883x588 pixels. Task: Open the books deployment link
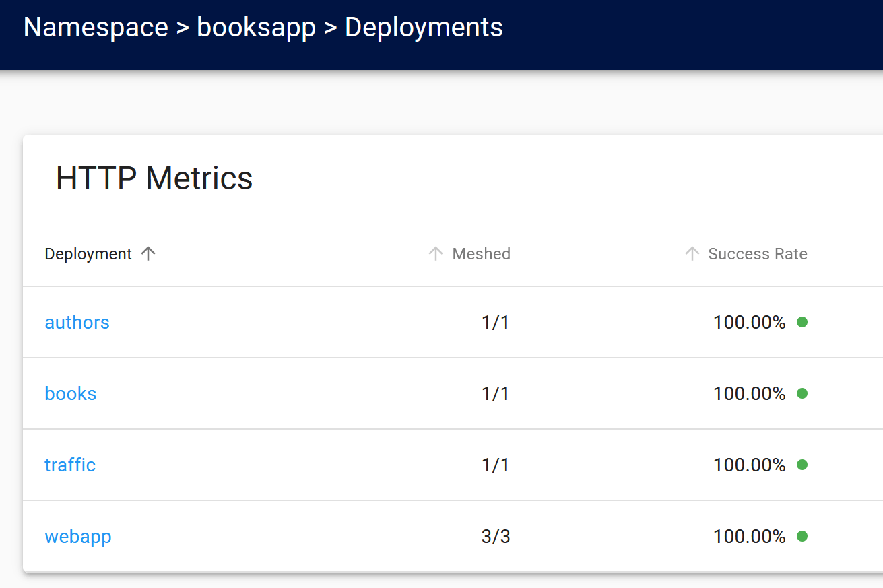70,393
